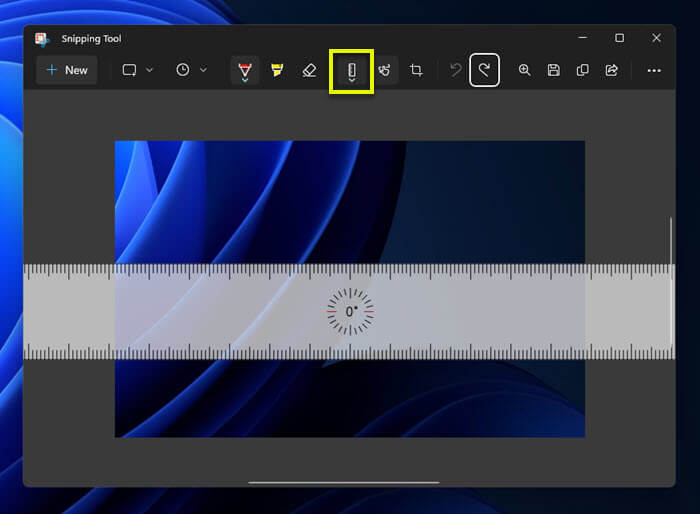Click the New snip button
The height and width of the screenshot is (514, 700).
tap(66, 70)
